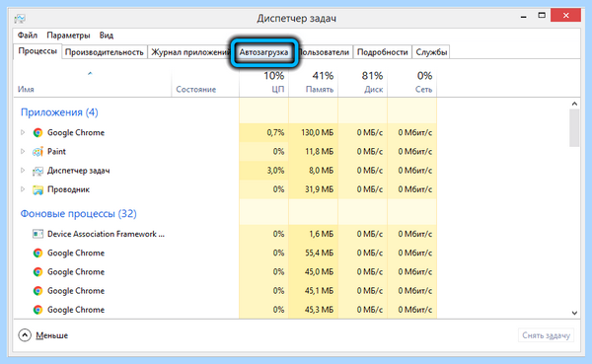Expand the Диспетчер задач app row
This screenshot has height=364, width=592.
23,171
